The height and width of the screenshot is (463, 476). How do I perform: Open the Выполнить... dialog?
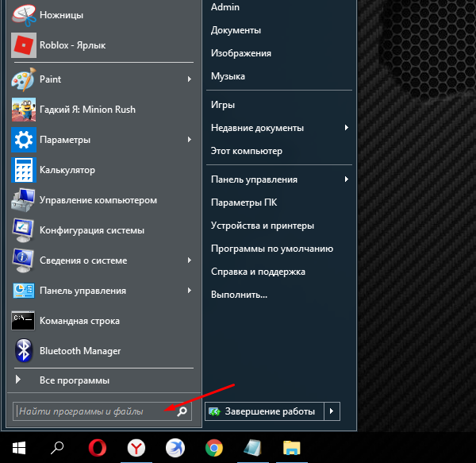coord(240,295)
